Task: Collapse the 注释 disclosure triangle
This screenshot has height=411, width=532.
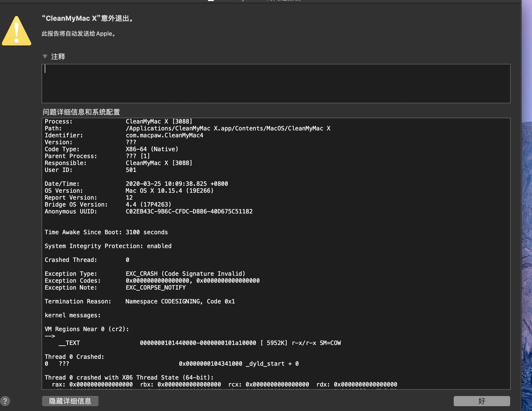Action: click(45, 56)
